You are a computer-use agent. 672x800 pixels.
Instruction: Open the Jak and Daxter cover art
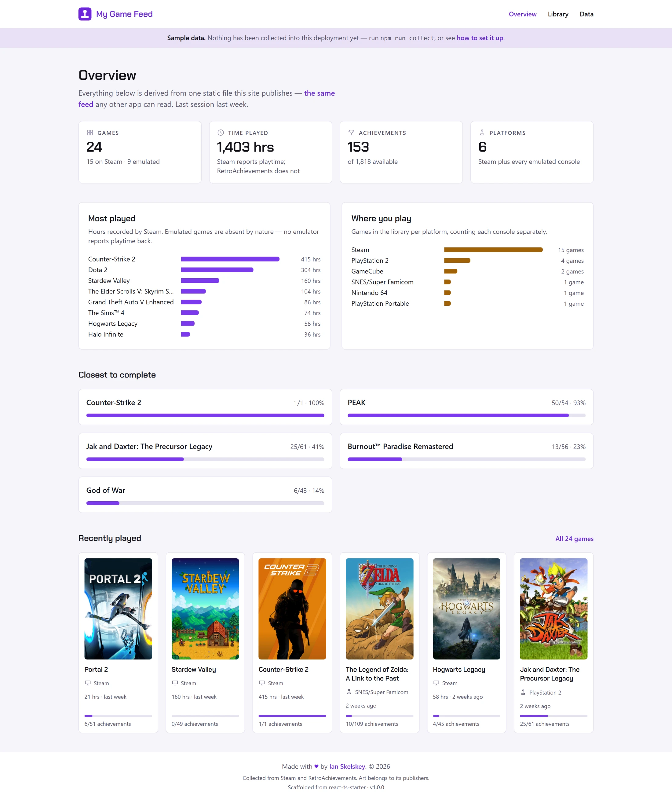pos(553,609)
